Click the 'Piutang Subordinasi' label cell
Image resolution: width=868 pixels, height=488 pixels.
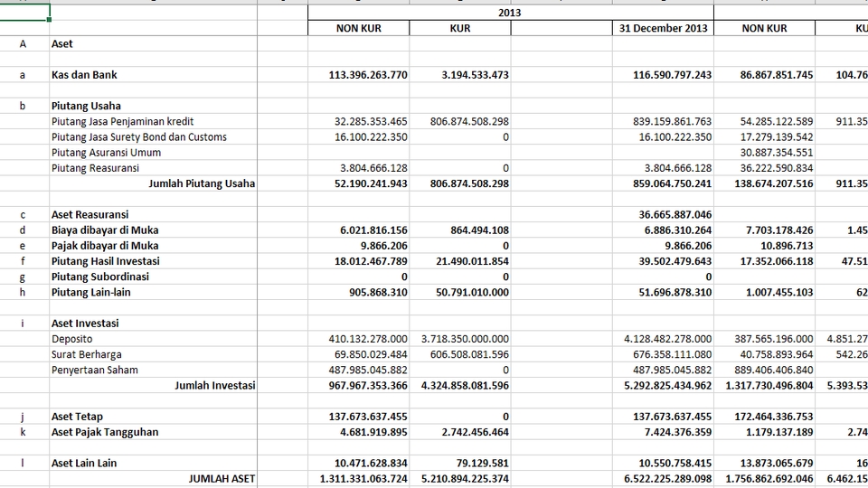click(x=154, y=277)
